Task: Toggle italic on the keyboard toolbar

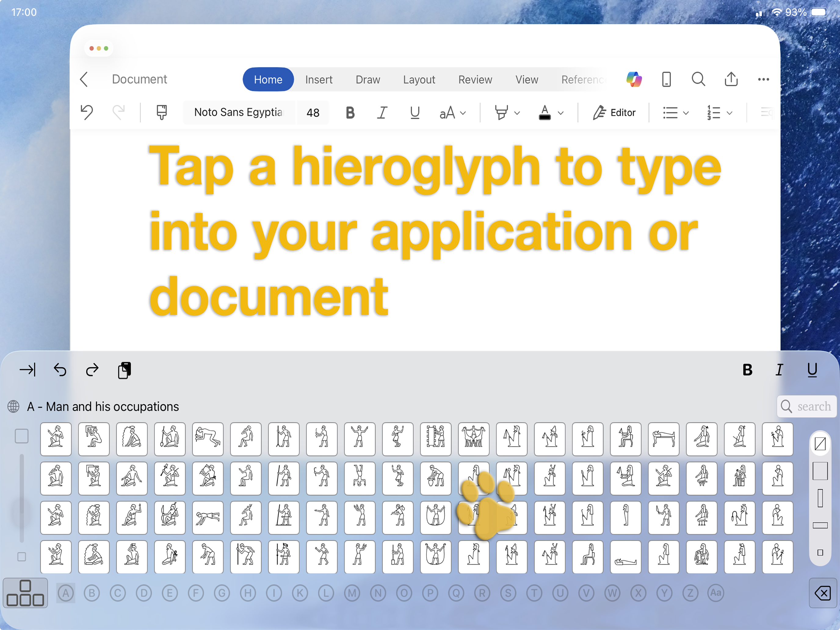Action: (779, 370)
